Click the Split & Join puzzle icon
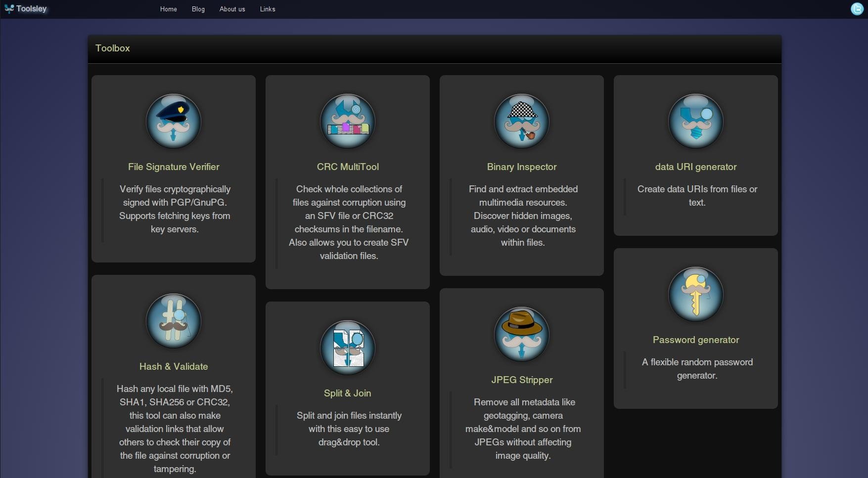 [x=348, y=348]
